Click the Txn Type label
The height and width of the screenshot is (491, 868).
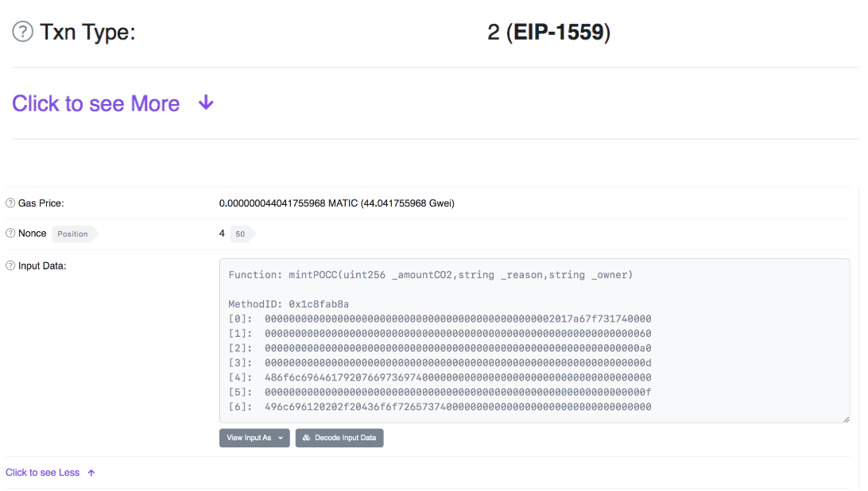click(87, 32)
